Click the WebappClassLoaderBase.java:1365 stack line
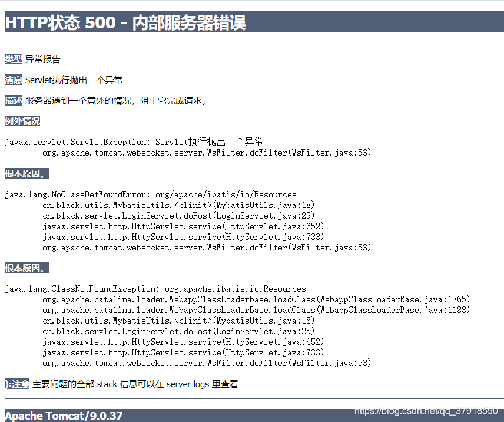 256,299
